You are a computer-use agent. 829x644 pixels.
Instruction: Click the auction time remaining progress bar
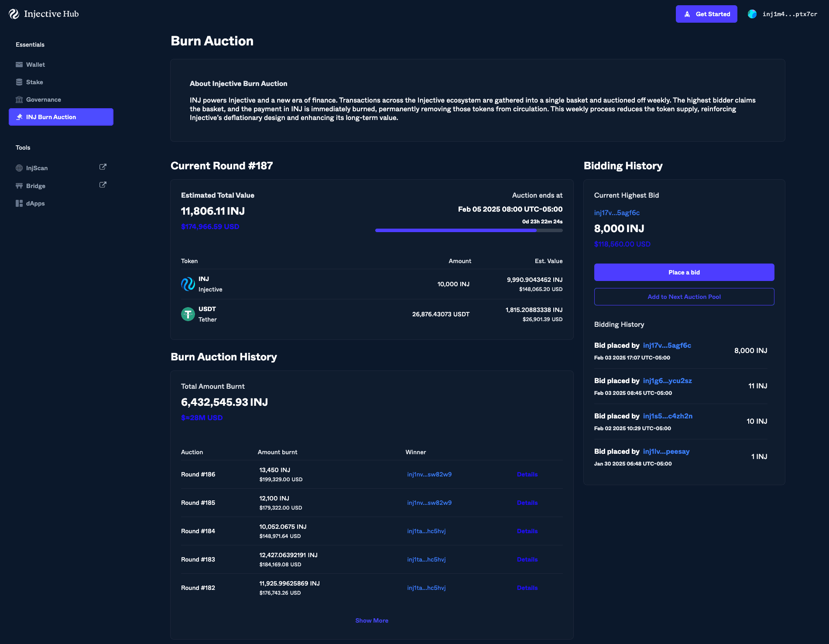tap(469, 230)
